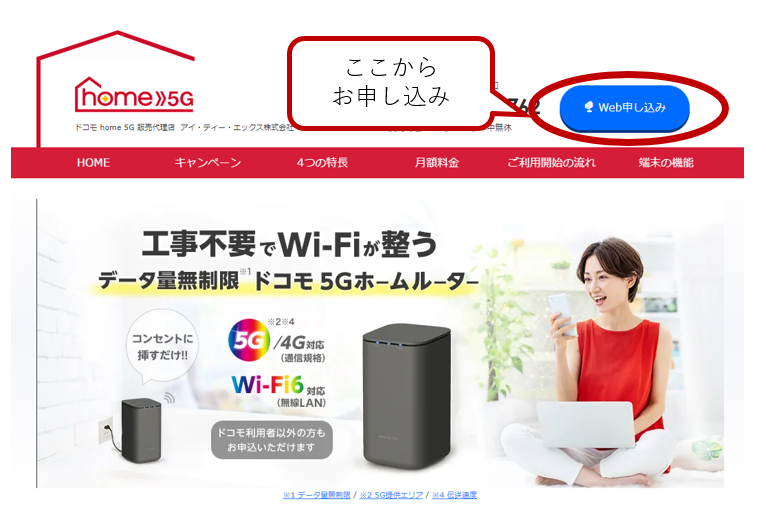
Task: Click the 工事不要でWi-Fiが整う banner headline
Action: tap(289, 244)
